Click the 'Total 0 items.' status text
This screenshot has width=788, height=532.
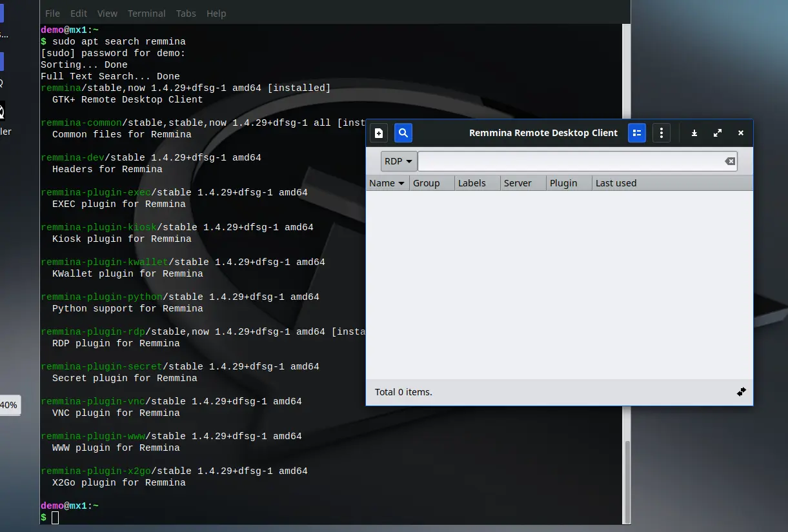(403, 392)
